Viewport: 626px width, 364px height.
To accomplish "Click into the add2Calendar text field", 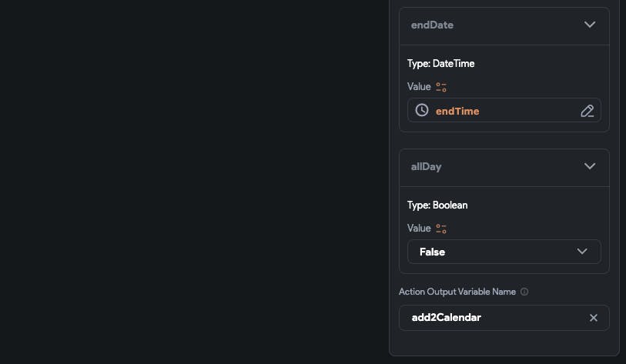I will pos(493,318).
